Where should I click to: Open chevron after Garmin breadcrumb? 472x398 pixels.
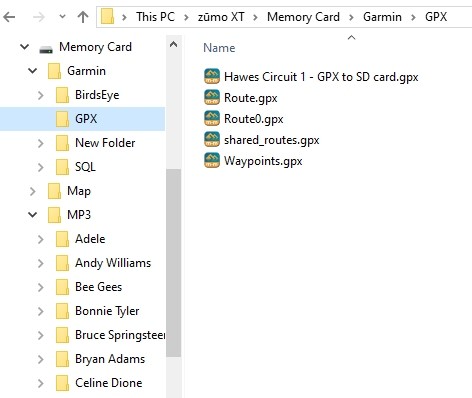click(x=413, y=17)
